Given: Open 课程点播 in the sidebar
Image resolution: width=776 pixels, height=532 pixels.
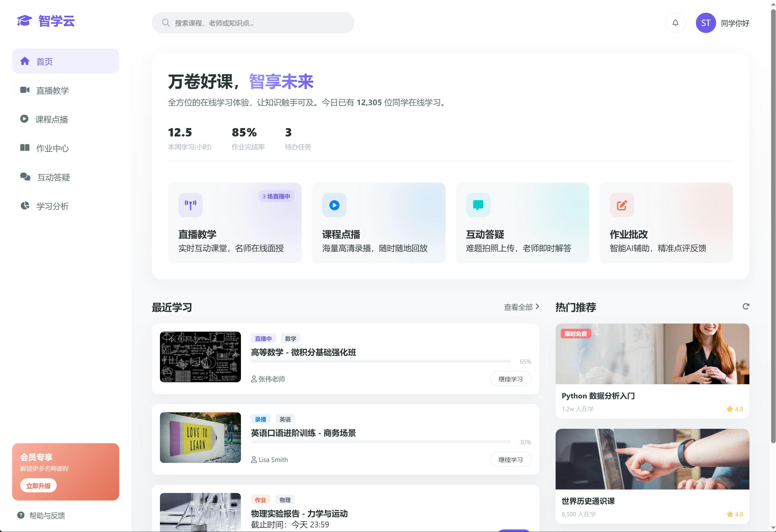Looking at the screenshot, I should pyautogui.click(x=65, y=119).
